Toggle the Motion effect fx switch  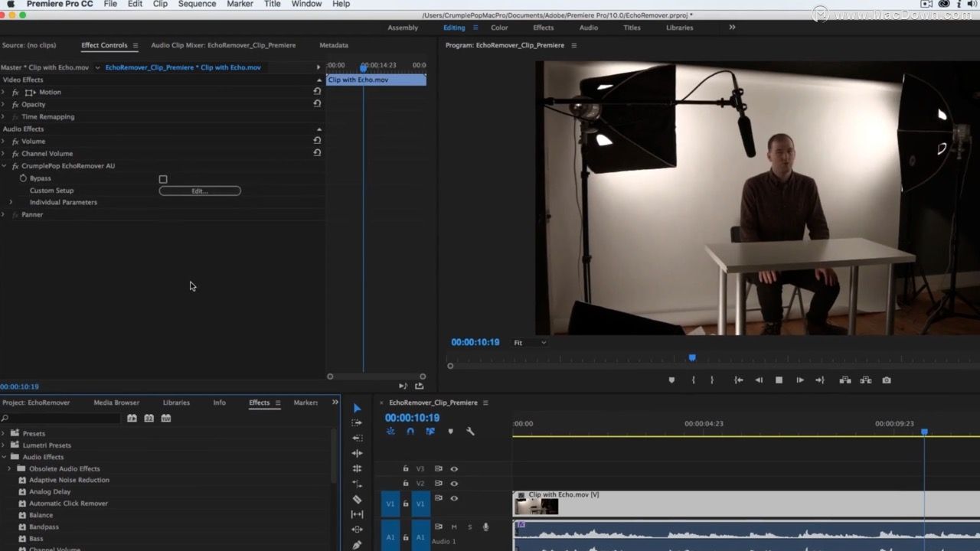tap(15, 92)
